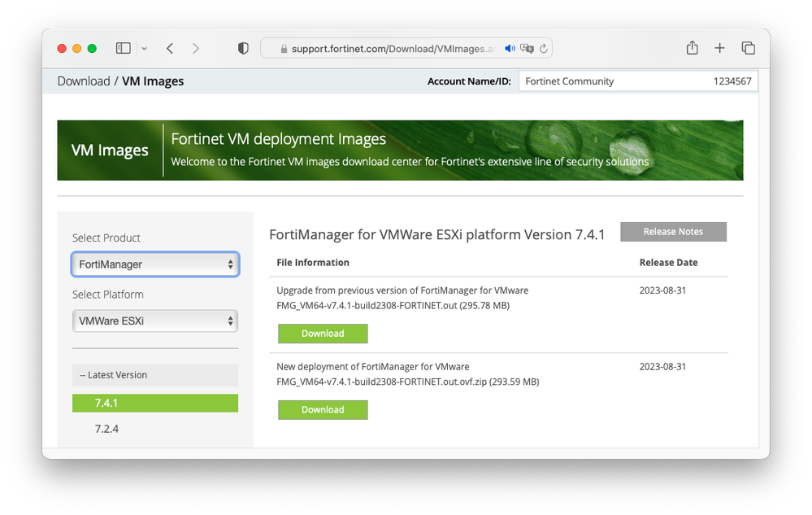Open a new tab with plus icon
The width and height of the screenshot is (812, 515).
coord(719,48)
